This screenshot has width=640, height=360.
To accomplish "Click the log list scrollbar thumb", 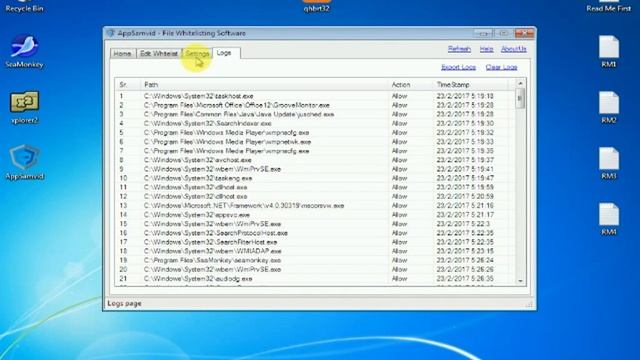I will tap(520, 98).
